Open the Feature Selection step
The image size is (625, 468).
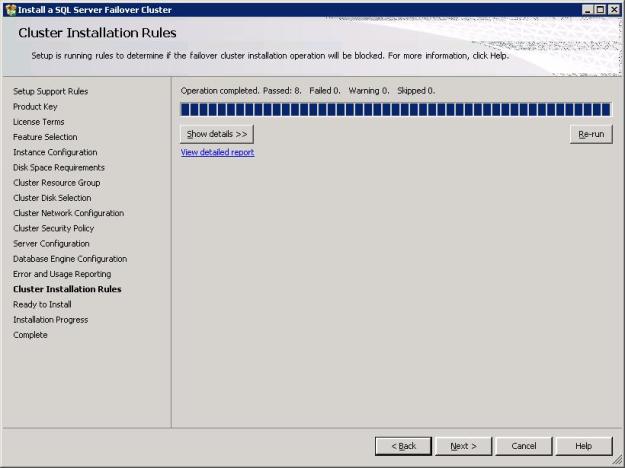click(45, 137)
